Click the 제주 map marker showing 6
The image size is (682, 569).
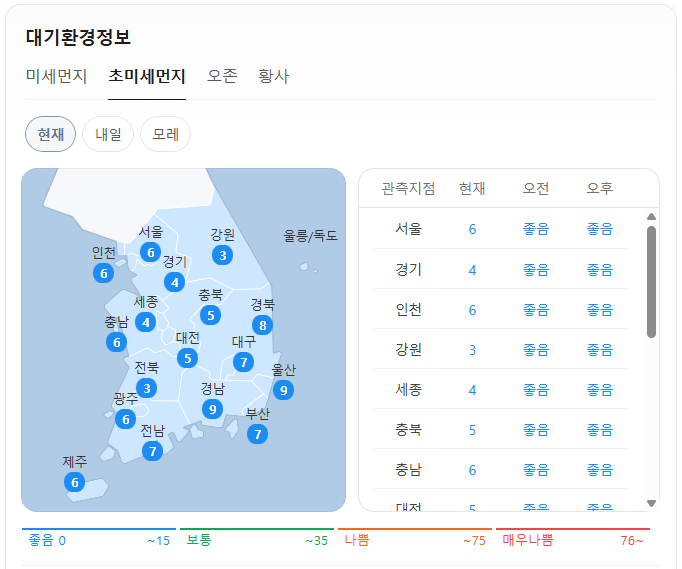coord(75,482)
